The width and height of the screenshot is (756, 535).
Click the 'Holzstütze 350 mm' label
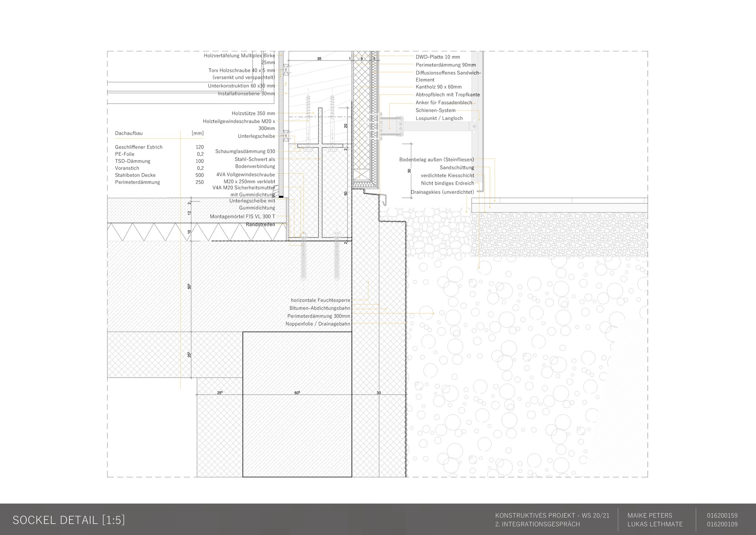tap(253, 113)
